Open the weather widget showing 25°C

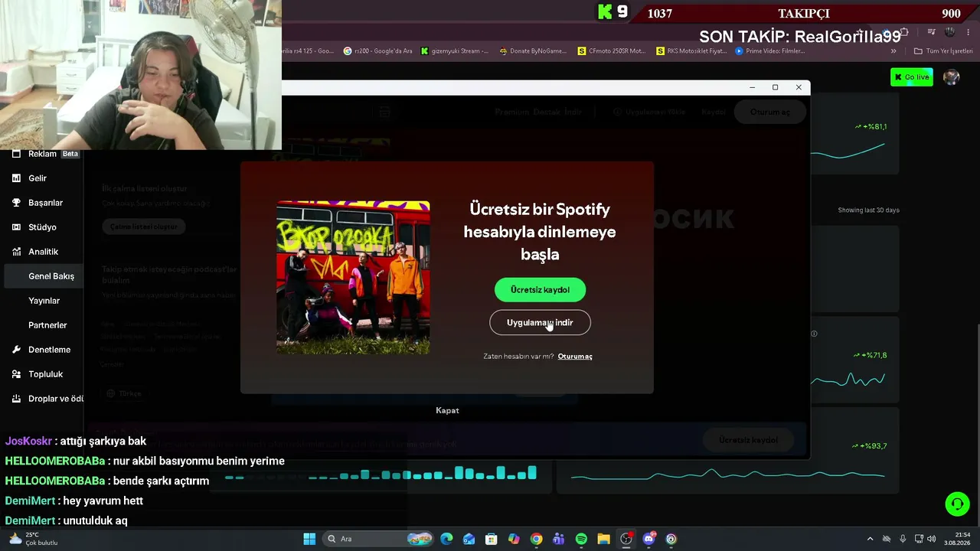pyautogui.click(x=32, y=540)
